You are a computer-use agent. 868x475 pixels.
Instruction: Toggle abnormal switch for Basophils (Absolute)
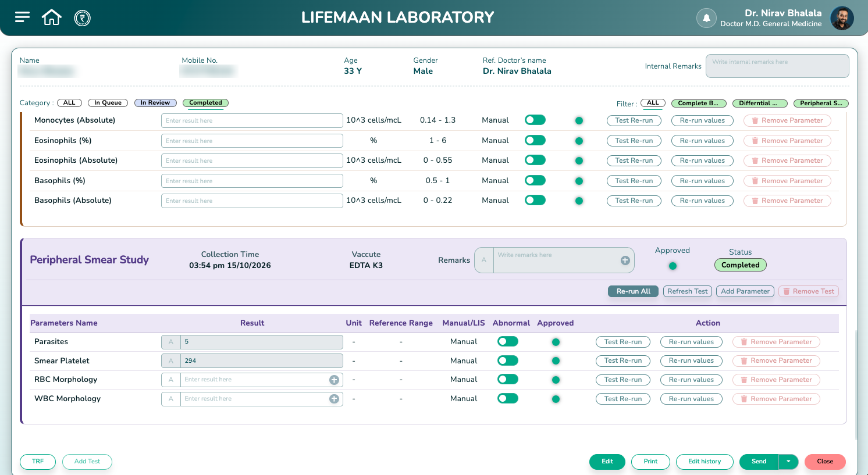tap(535, 200)
